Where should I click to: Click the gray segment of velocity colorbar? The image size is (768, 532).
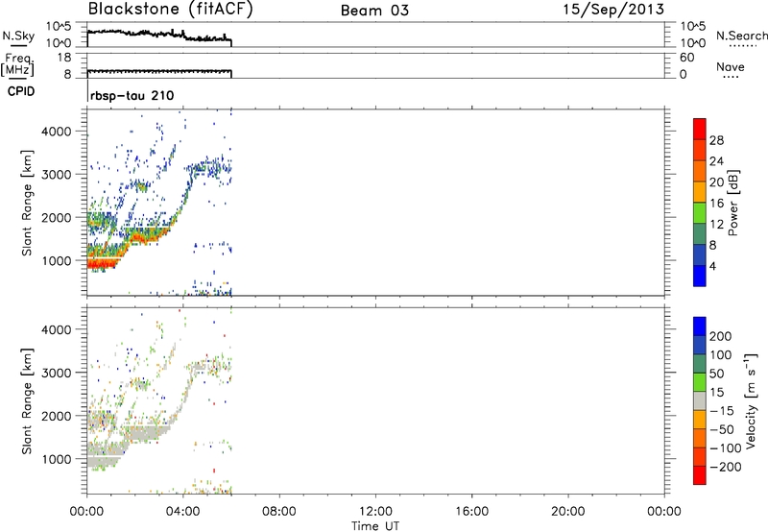click(x=700, y=400)
